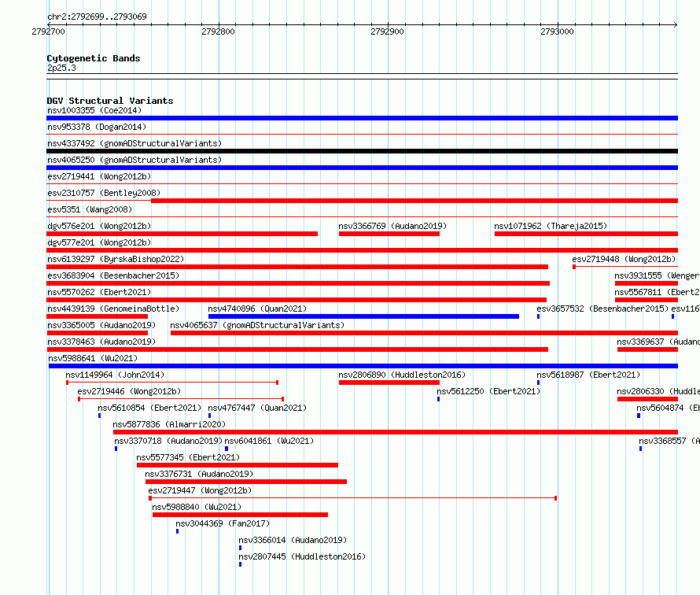Click ruler position 2793000
The width and height of the screenshot is (700, 595).
coord(557,31)
